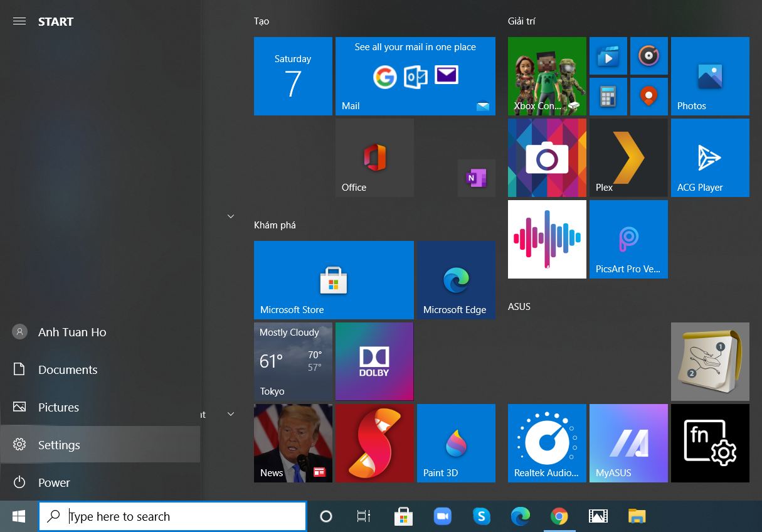Open Skype from the taskbar
The image size is (762, 532).
coord(482,516)
